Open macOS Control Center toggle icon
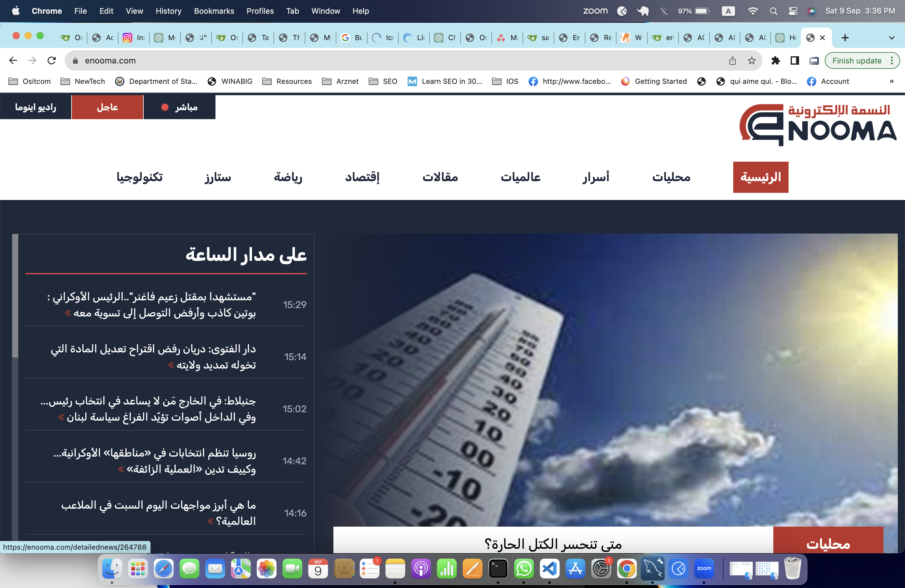 [793, 11]
